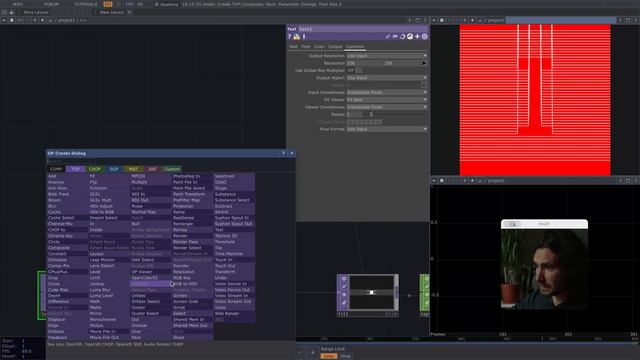Expand the Resolution arrow menu

tap(424, 63)
